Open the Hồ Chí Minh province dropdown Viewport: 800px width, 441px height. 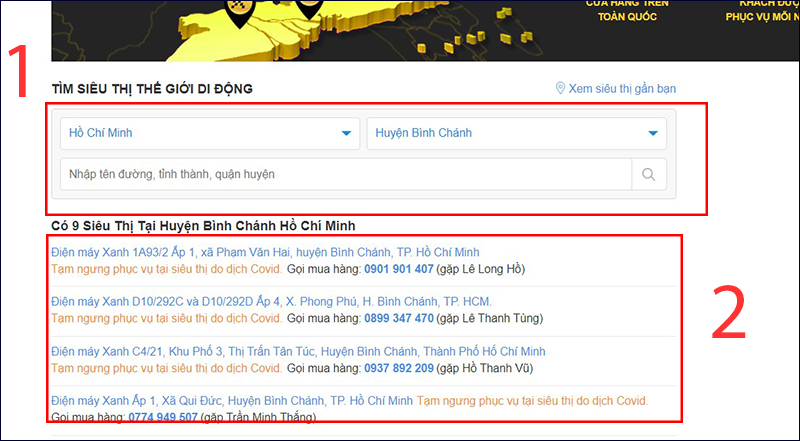(x=210, y=133)
